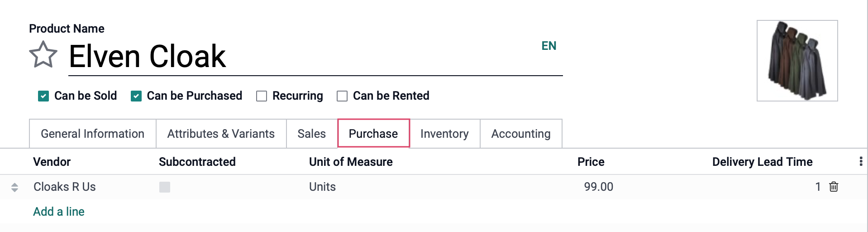
Task: Enable the Recurring checkbox
Action: (262, 96)
